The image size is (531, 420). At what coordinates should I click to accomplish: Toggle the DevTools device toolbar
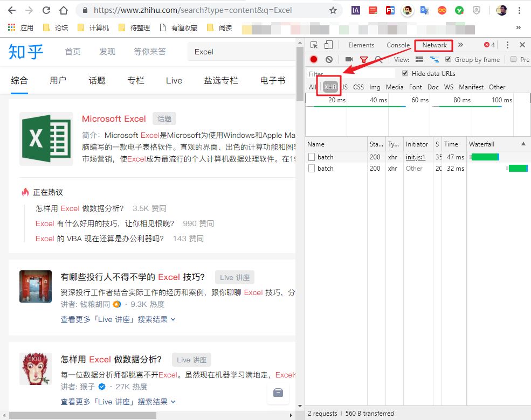pyautogui.click(x=328, y=45)
